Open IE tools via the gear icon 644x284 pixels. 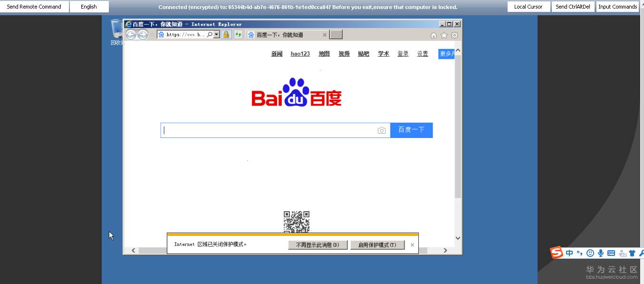click(454, 35)
